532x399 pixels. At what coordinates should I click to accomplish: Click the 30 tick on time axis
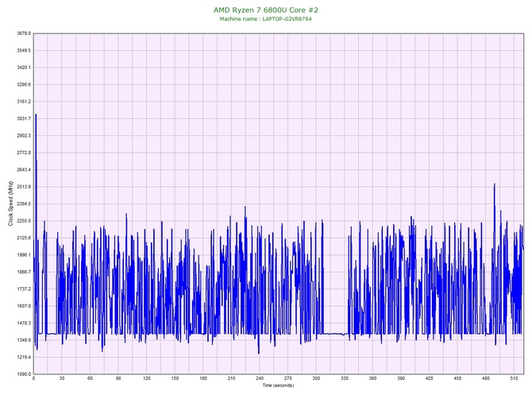[62, 378]
